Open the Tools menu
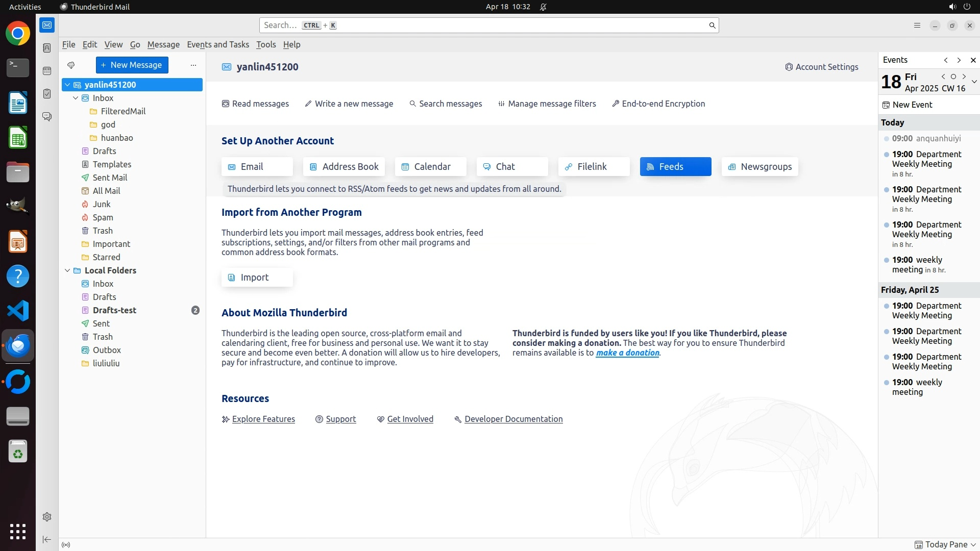Viewport: 980px width, 551px height. (x=265, y=44)
